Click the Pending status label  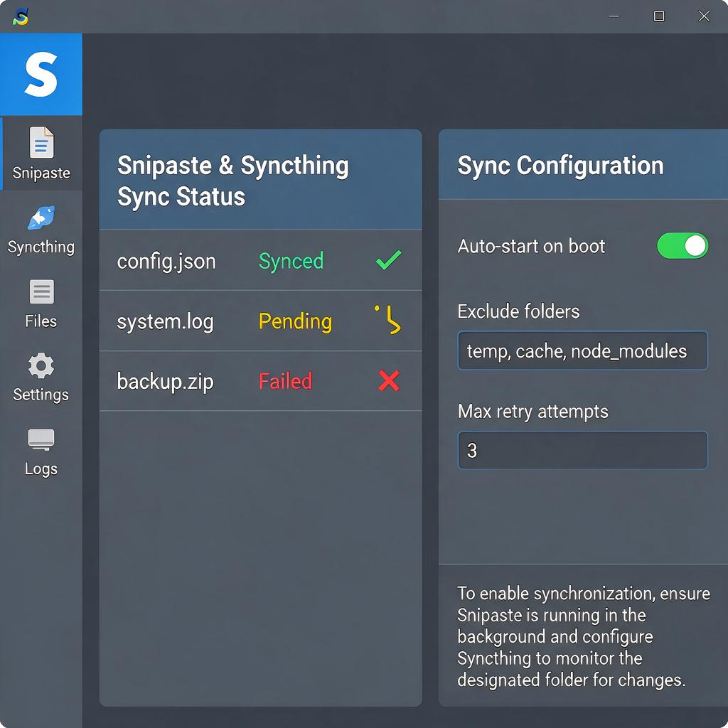tap(295, 321)
